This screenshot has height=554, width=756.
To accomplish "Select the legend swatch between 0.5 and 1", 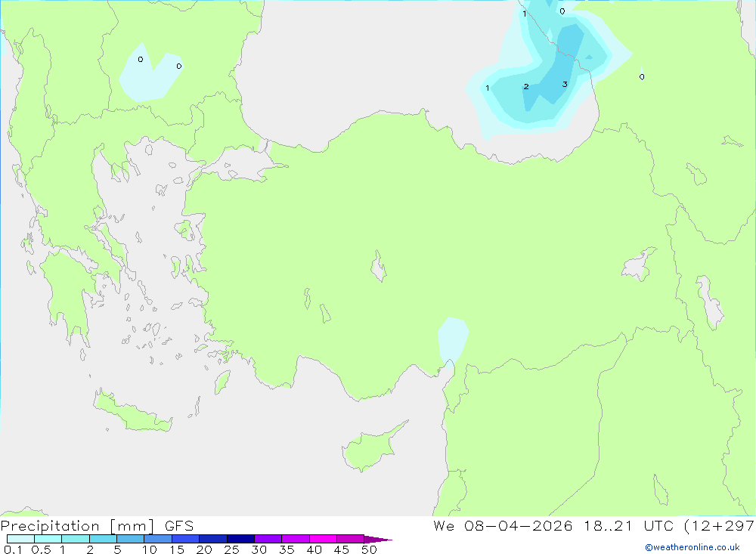I will click(48, 539).
